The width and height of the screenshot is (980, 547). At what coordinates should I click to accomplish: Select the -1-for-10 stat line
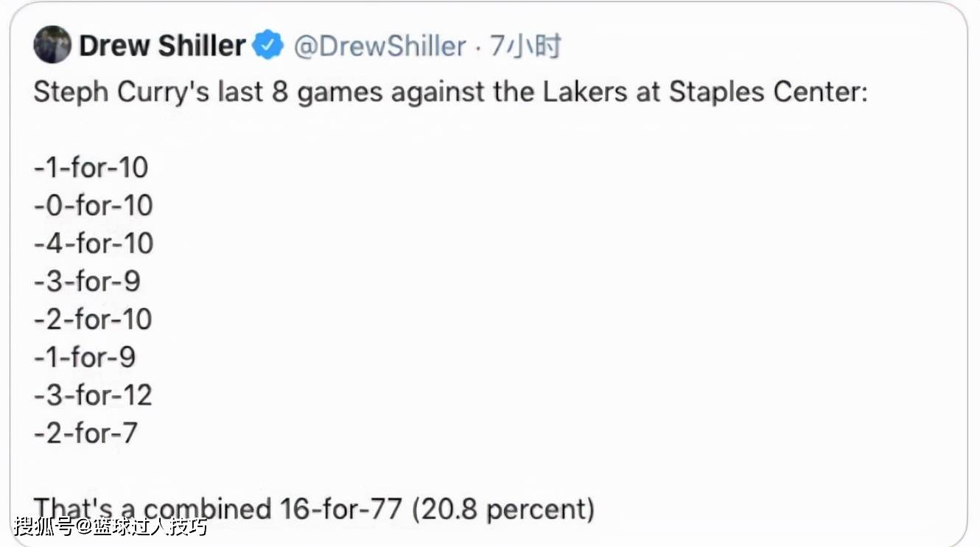91,168
